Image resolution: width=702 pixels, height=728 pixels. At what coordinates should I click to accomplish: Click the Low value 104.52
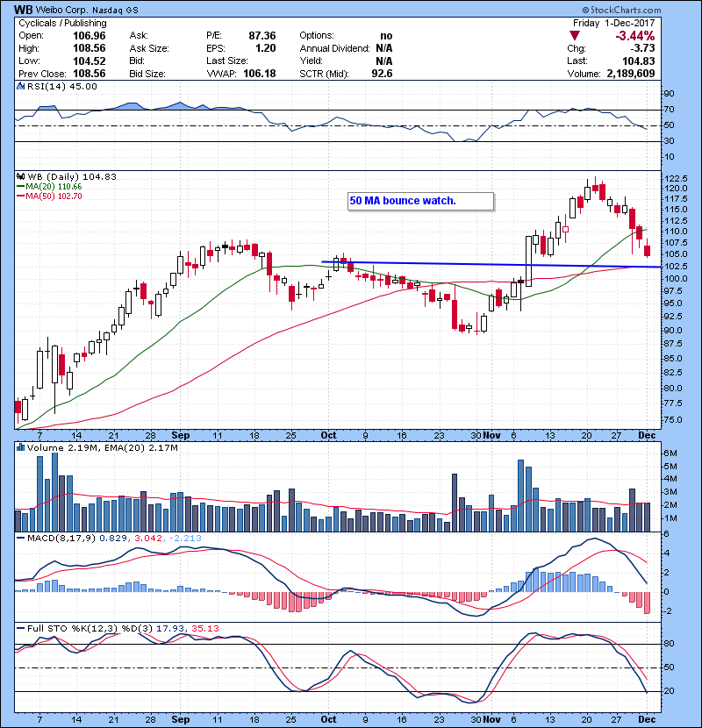click(x=90, y=61)
